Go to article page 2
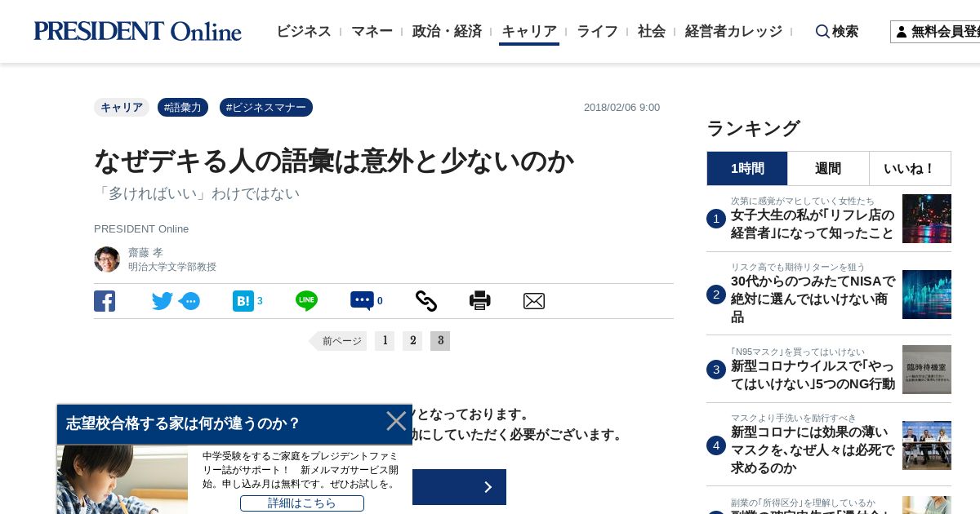Image resolution: width=980 pixels, height=514 pixels. 412,341
